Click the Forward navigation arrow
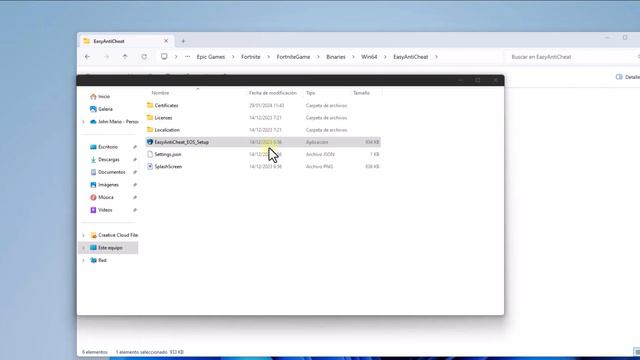 (107, 57)
